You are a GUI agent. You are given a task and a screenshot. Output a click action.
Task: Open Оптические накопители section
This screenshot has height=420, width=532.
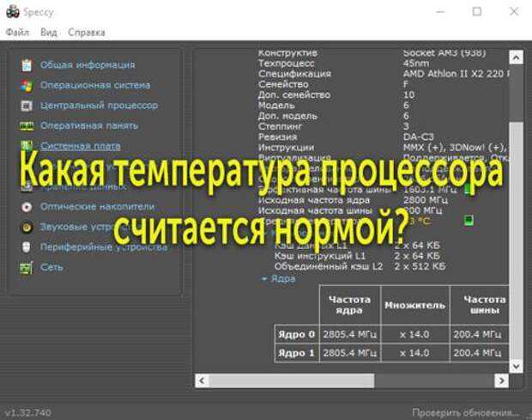pyautogui.click(x=97, y=207)
